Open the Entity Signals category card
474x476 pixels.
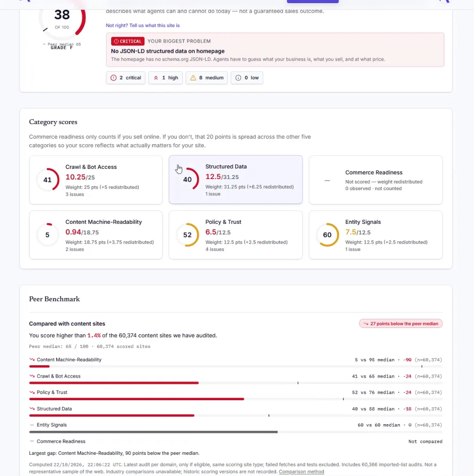tap(376, 235)
